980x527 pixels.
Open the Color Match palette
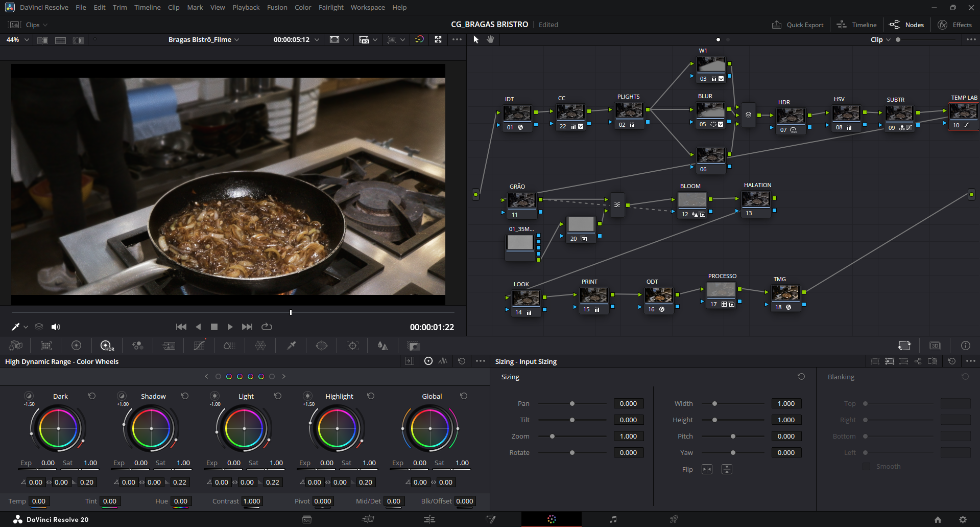click(46, 346)
